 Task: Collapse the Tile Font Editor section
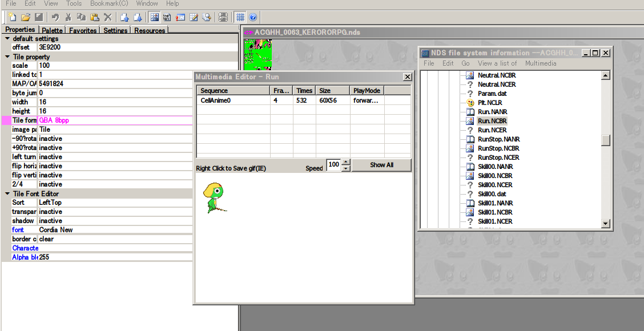(7, 193)
